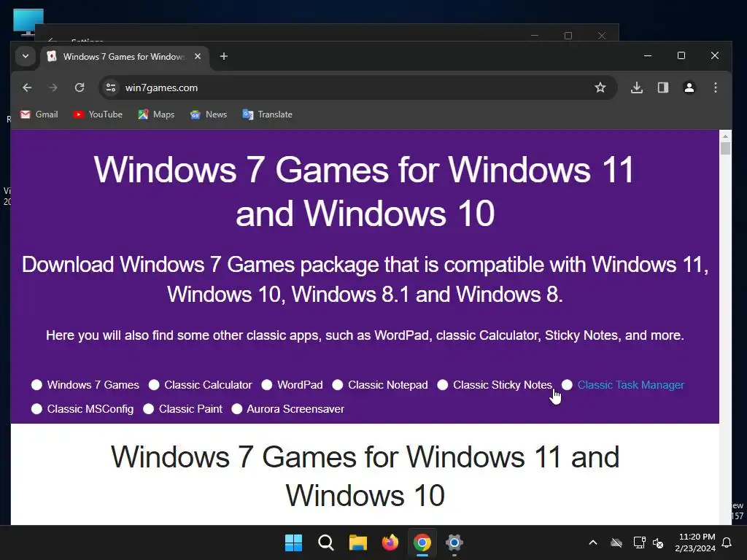This screenshot has height=560, width=747.
Task: Open the Classic Paint link
Action: (190, 409)
